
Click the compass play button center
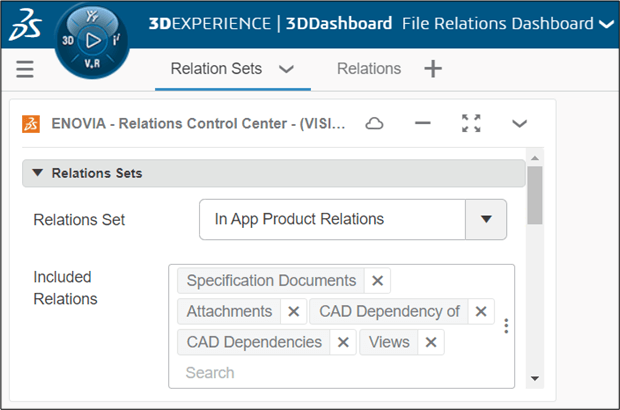point(93,40)
